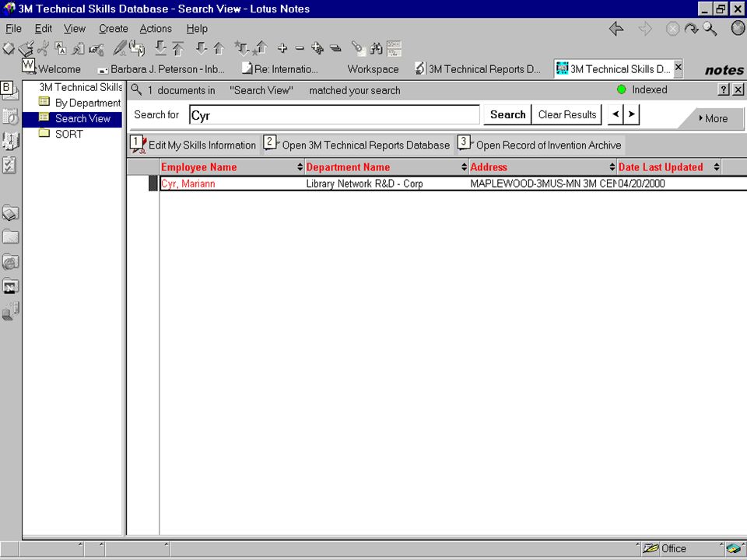This screenshot has width=747, height=560.
Task: Click the diamond Properties SmartIcon
Action: (9, 48)
